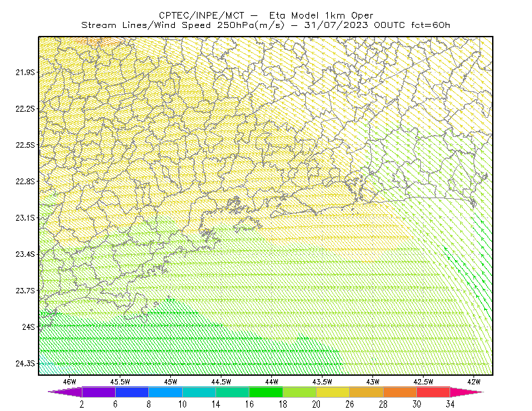Click the orange swatch between 28 and 30
The height and width of the screenshot is (411, 532).
click(x=400, y=392)
